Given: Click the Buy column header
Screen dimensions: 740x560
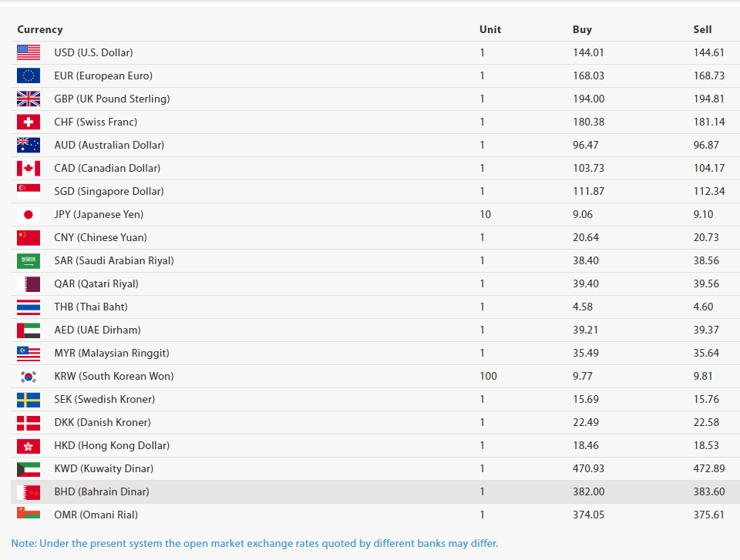Looking at the screenshot, I should coord(582,29).
